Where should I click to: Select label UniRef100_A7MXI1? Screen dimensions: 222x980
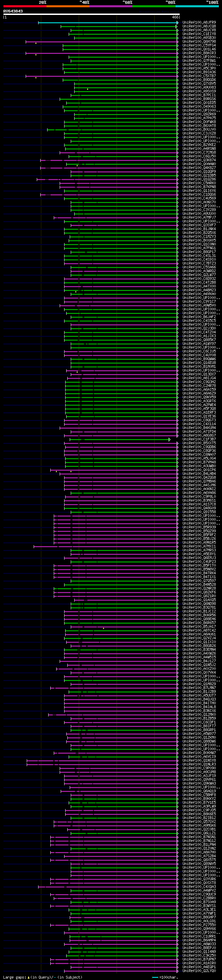click(x=199, y=547)
